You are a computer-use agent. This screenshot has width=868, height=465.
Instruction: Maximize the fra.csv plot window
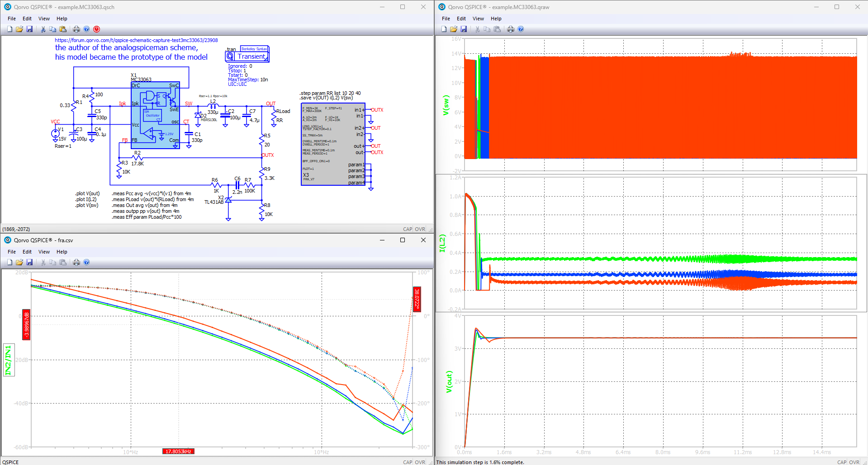coord(402,240)
